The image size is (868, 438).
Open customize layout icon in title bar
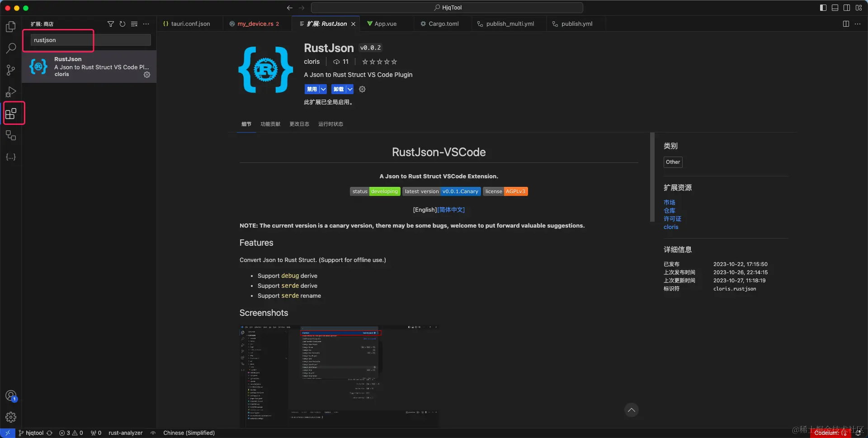coord(859,8)
